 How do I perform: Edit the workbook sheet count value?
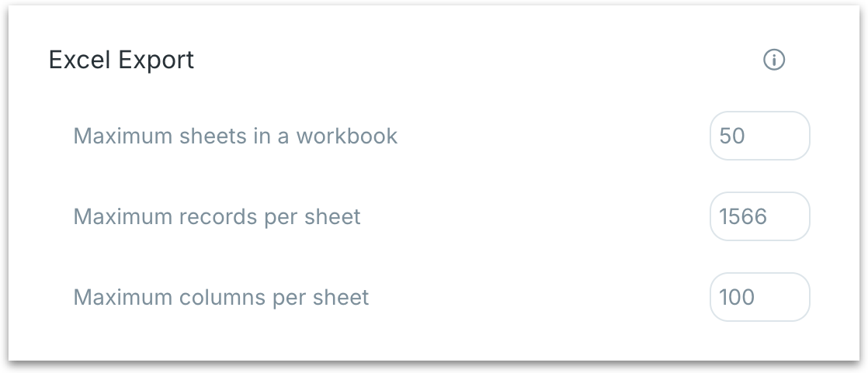pos(759,136)
